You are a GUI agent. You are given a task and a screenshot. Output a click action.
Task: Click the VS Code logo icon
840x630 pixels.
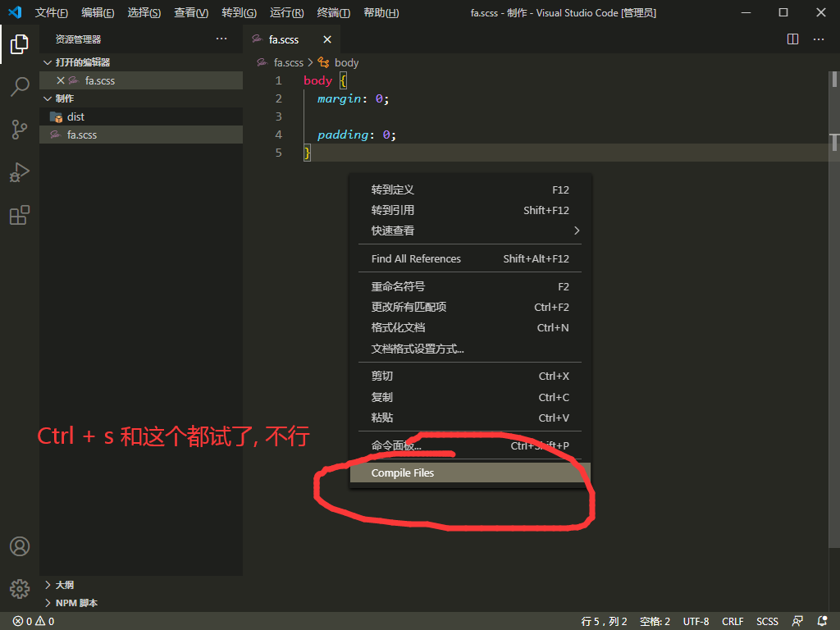point(15,12)
